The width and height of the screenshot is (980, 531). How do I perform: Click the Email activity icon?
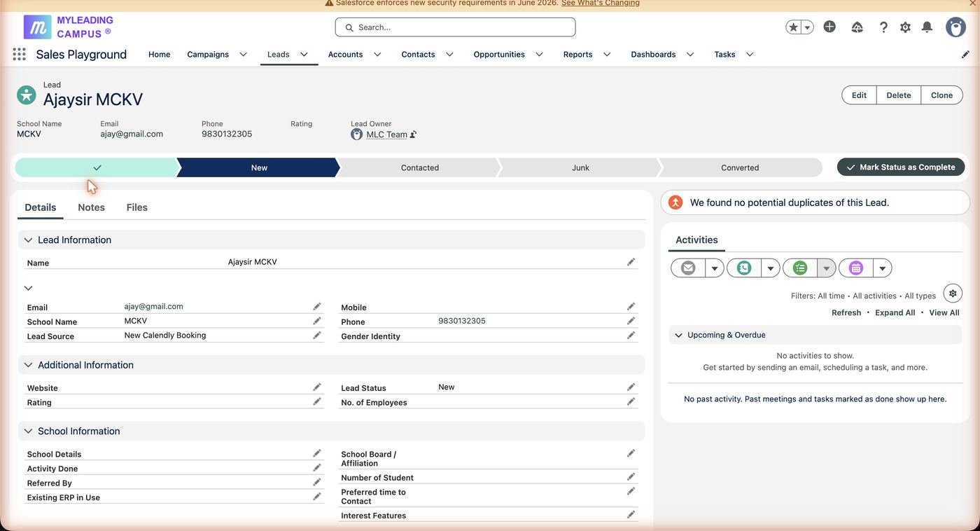pos(688,268)
